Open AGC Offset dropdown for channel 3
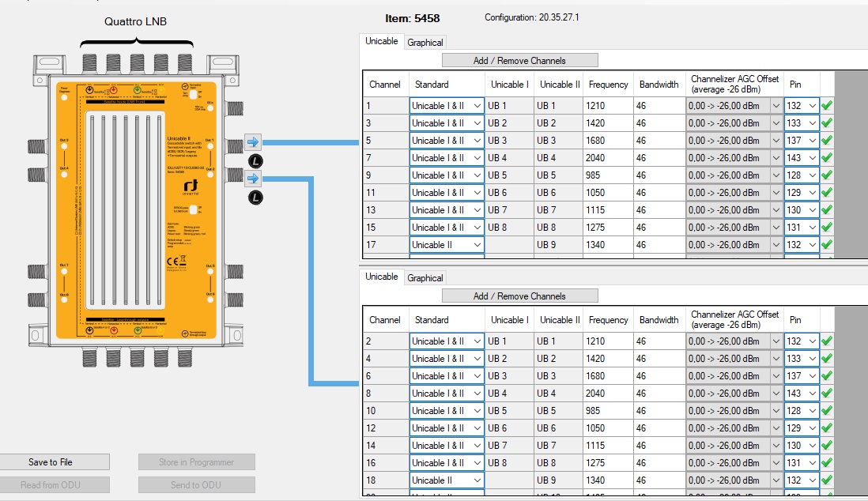 (775, 123)
